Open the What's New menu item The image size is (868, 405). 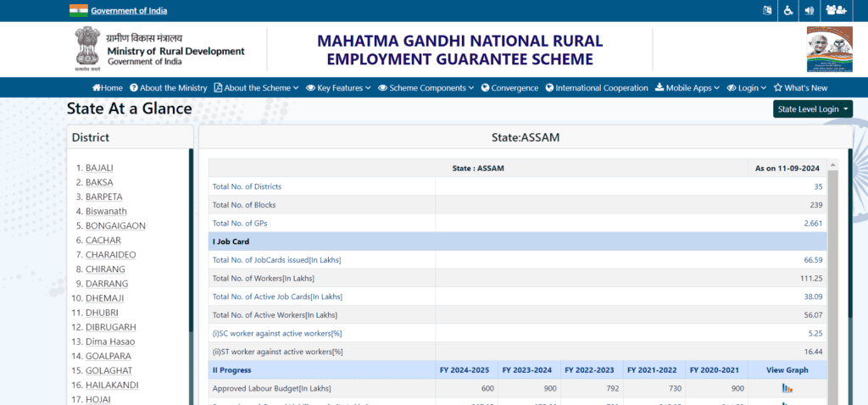pos(800,88)
